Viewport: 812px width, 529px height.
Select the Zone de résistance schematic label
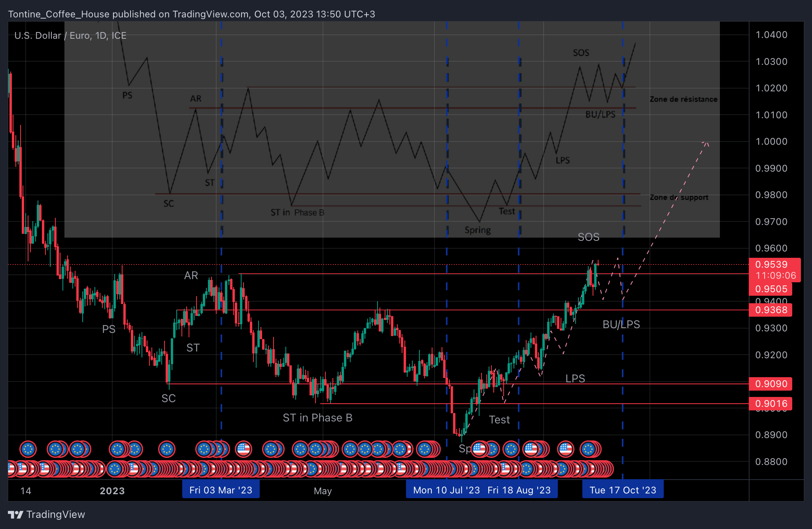684,99
